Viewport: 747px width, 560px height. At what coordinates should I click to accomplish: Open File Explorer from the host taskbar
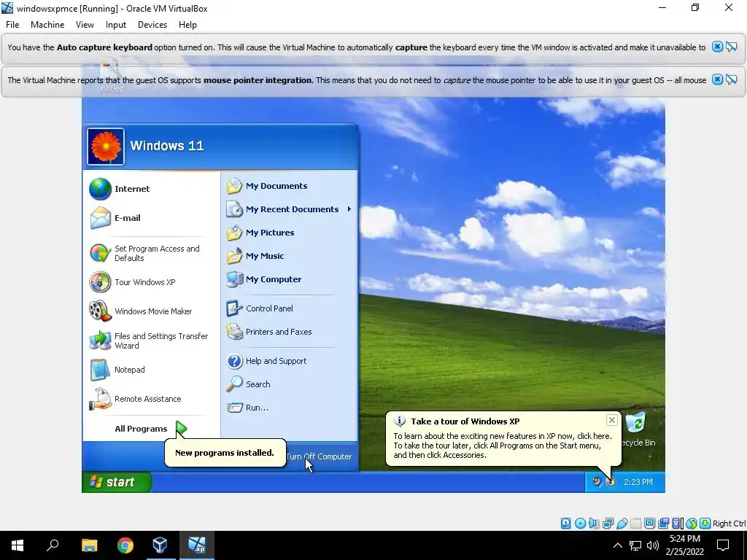tap(89, 545)
